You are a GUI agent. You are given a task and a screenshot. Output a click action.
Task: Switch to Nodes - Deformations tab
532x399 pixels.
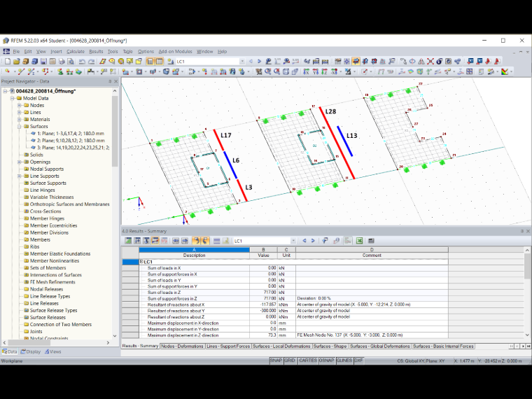(182, 346)
